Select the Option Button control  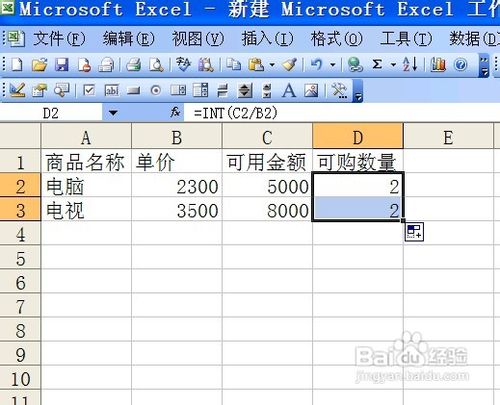[156, 90]
